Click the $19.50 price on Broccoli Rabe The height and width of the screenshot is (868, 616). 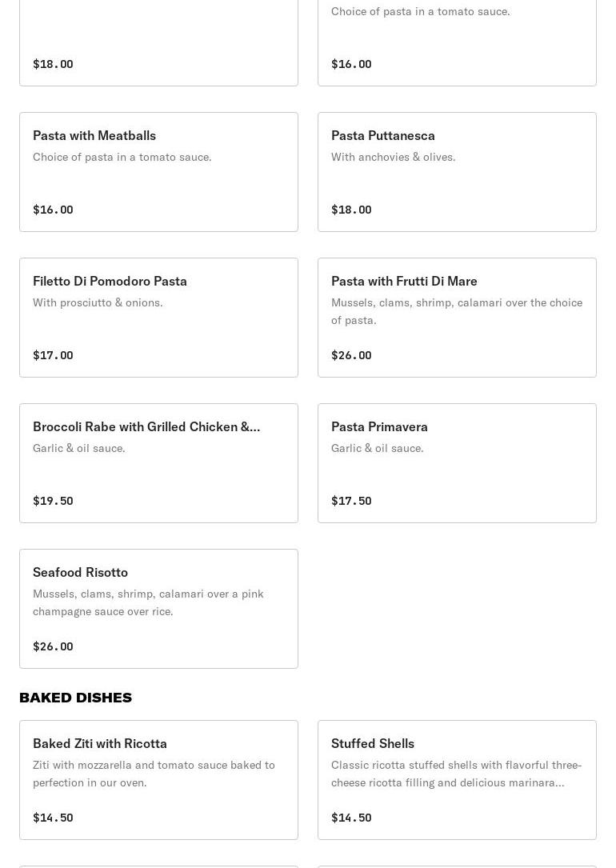[x=53, y=501]
